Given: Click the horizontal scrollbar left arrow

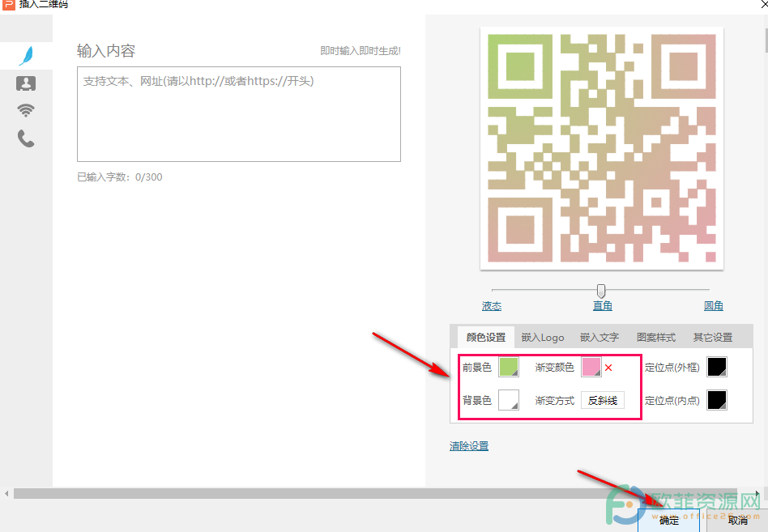Looking at the screenshot, I should pos(6,493).
